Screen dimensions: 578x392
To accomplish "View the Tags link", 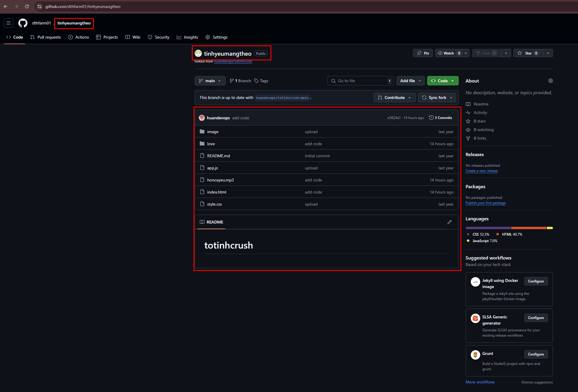I will 261,81.
